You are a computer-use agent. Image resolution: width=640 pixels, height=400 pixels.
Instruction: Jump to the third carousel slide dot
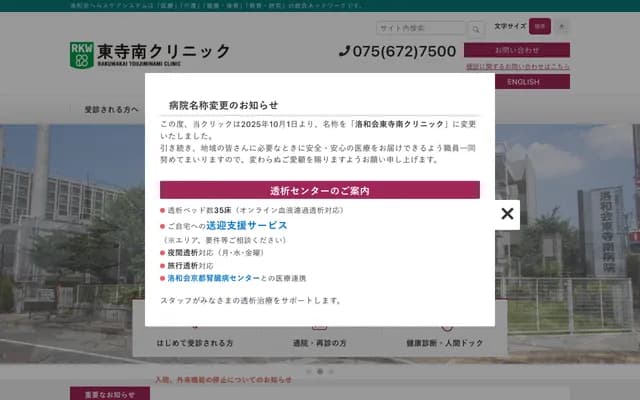click(x=332, y=371)
